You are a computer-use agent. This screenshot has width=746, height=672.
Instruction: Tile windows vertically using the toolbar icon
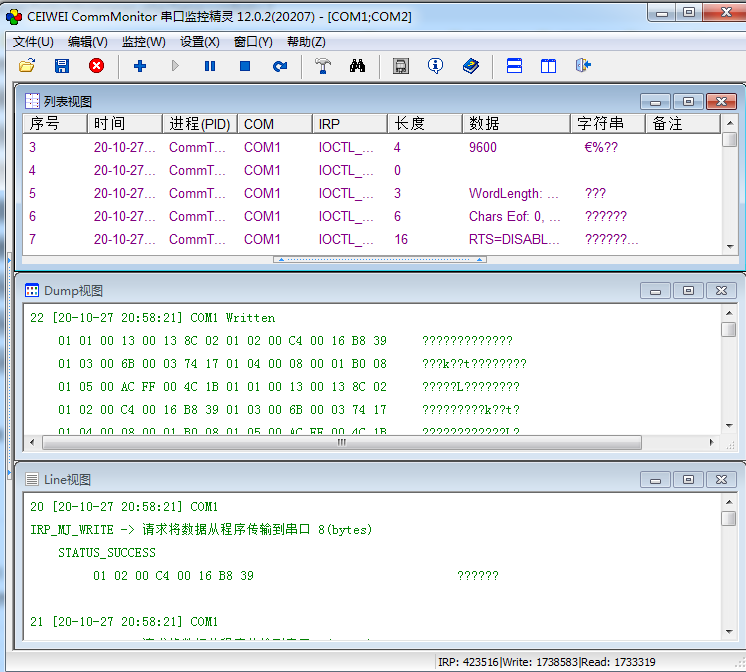coord(548,66)
